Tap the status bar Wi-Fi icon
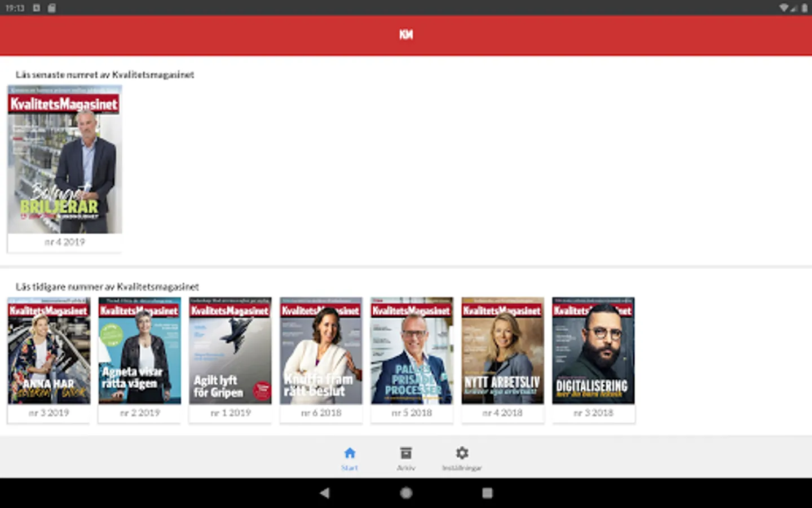812x508 pixels. point(784,8)
